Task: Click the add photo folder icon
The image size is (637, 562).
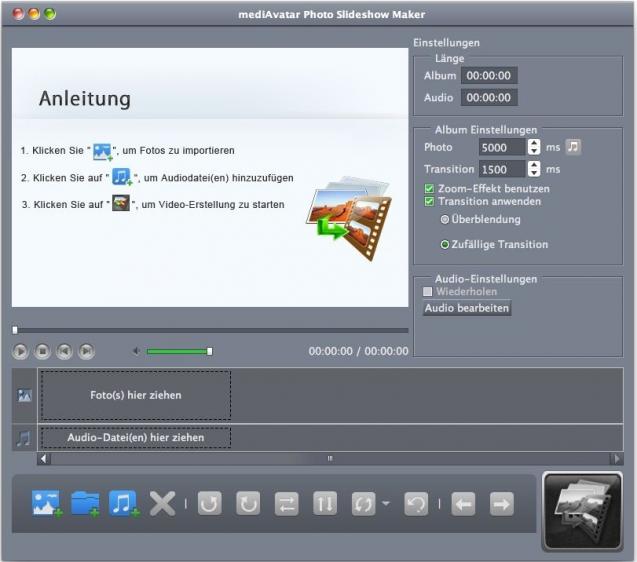Action: pyautogui.click(x=85, y=503)
